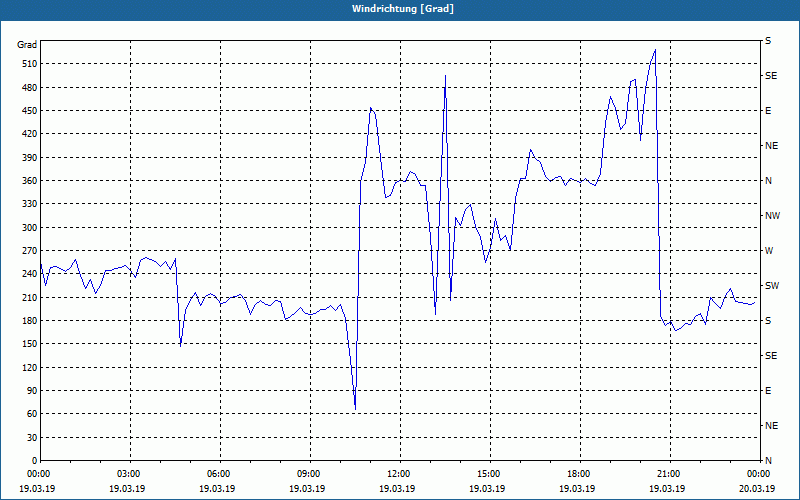The height and width of the screenshot is (500, 800).
Task: Click the "Windrichtung [Grad]" chart title
Action: 403,9
